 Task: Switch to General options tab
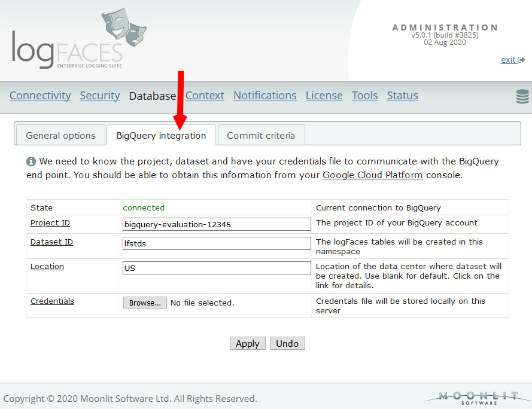60,135
